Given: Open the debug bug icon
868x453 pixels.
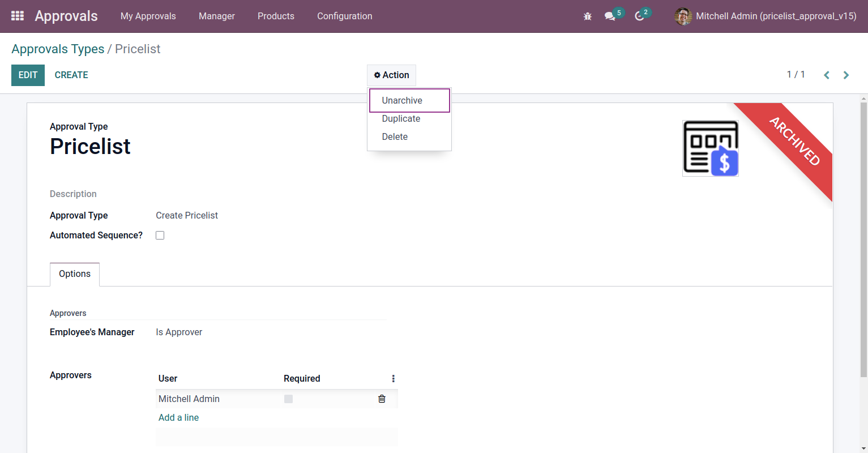Looking at the screenshot, I should tap(588, 16).
